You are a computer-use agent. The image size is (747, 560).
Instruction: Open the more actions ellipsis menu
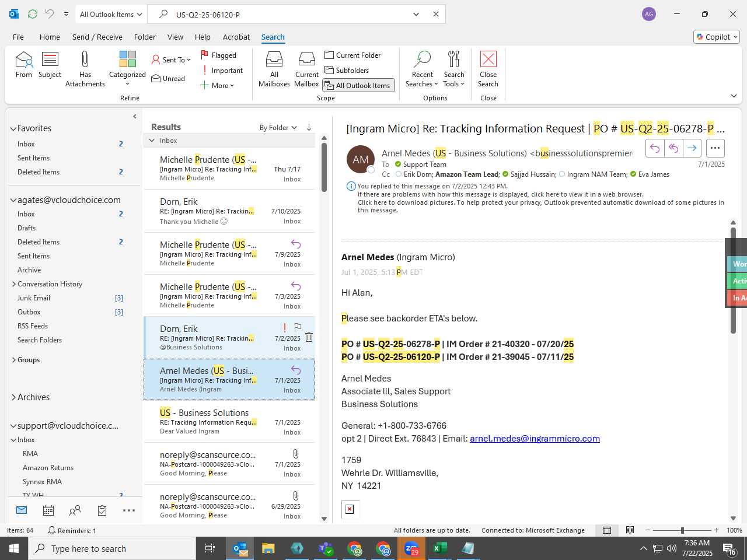coord(715,148)
